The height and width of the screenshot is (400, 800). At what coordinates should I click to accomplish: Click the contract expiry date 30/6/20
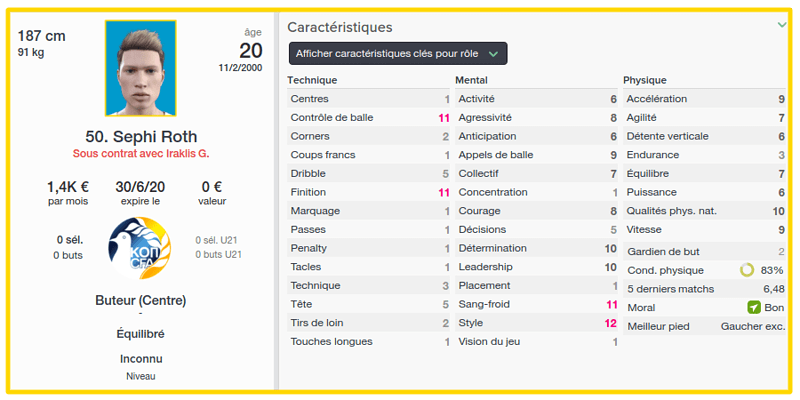(140, 187)
